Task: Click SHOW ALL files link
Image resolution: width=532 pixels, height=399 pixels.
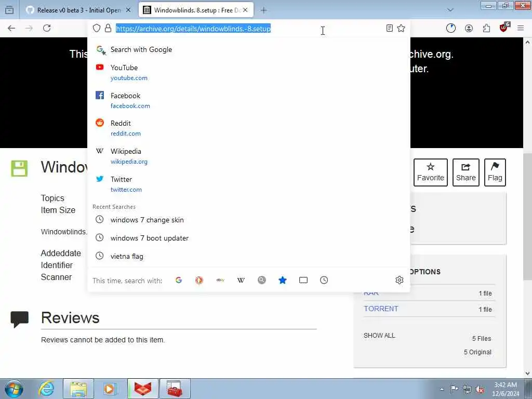Action: (x=379, y=336)
